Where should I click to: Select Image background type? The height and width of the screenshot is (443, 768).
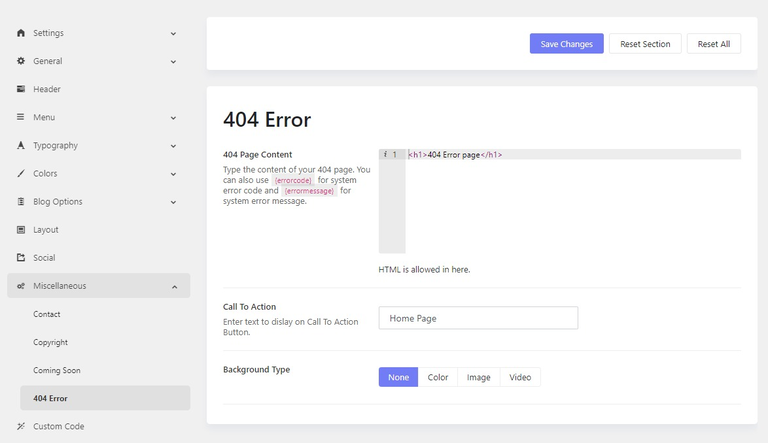pyautogui.click(x=479, y=377)
